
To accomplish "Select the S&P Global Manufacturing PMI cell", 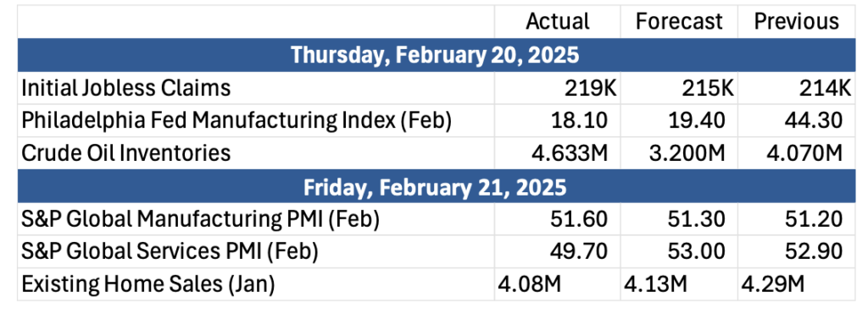I will (x=256, y=219).
